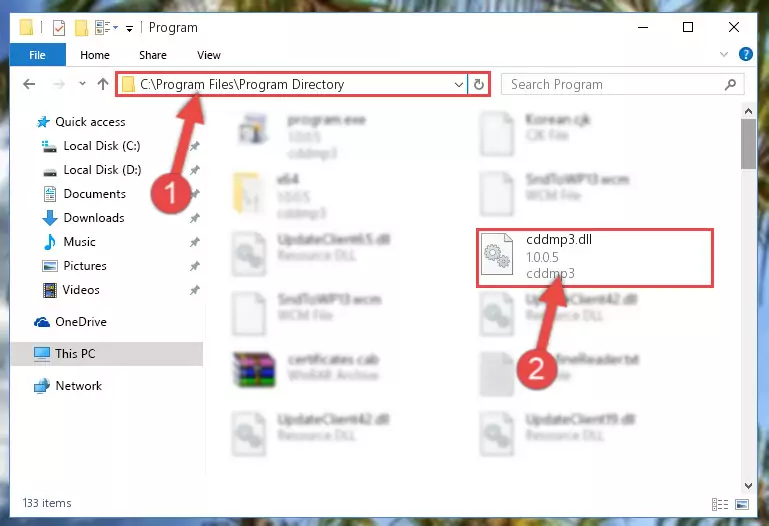Open Local Disk (D:) in sidebar

(102, 170)
